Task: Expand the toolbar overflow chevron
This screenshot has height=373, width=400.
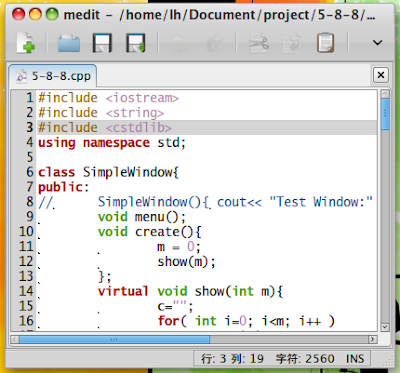Action: point(377,43)
